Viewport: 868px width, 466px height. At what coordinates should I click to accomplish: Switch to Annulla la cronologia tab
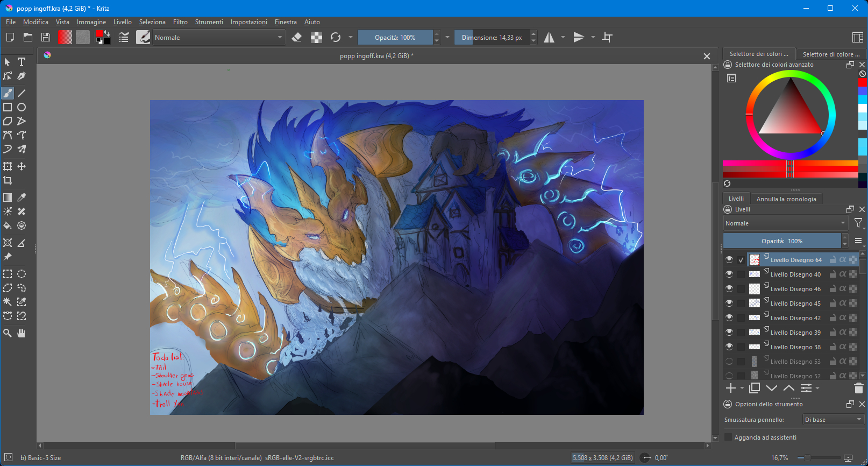[786, 199]
